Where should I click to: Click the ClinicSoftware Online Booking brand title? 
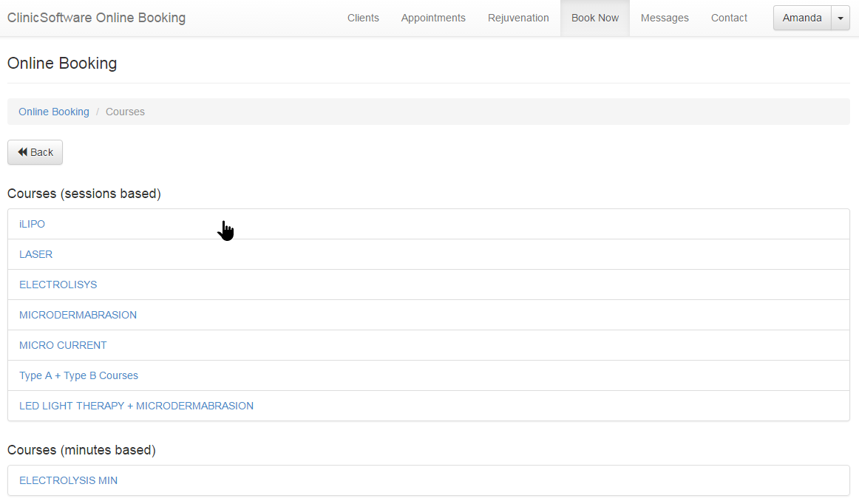97,18
